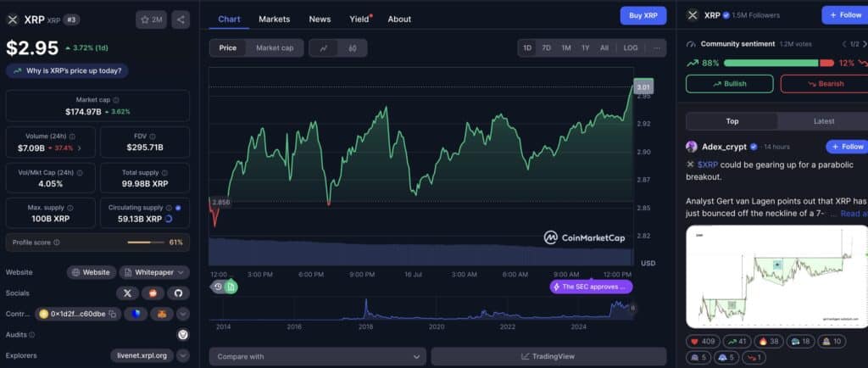Click the XRP logo in the community panel header
Image resolution: width=868 pixels, height=368 pixels.
click(693, 15)
